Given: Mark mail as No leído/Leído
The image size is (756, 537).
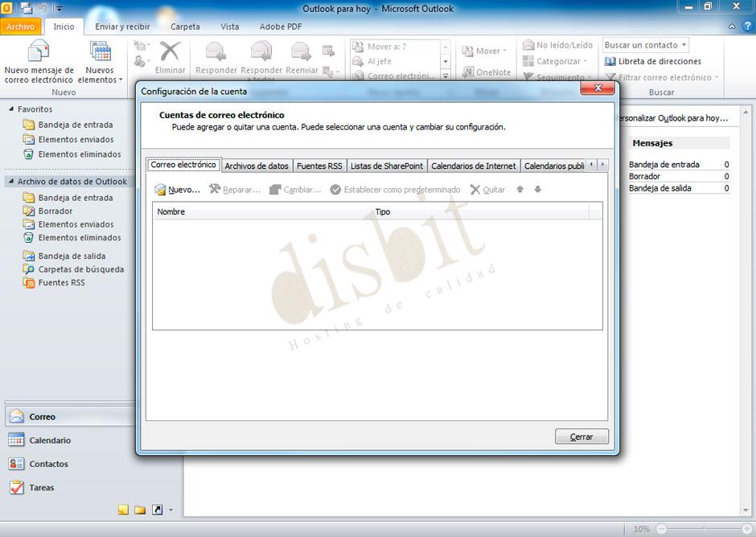Looking at the screenshot, I should pyautogui.click(x=557, y=45).
